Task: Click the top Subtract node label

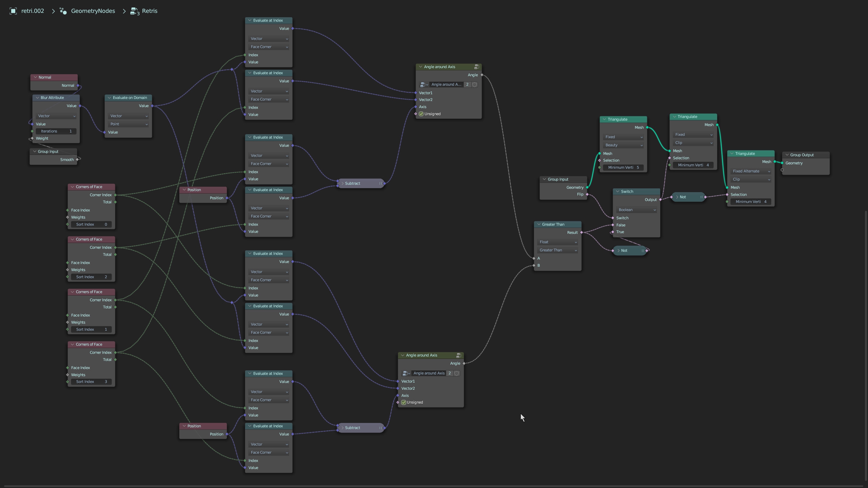Action: coord(353,183)
